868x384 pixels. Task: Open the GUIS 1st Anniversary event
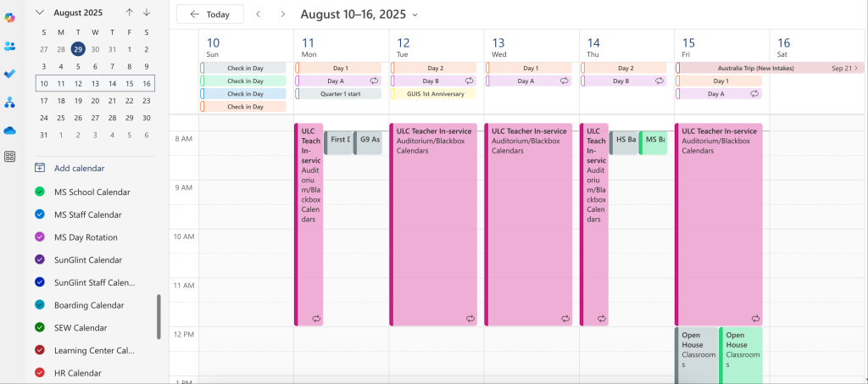433,94
